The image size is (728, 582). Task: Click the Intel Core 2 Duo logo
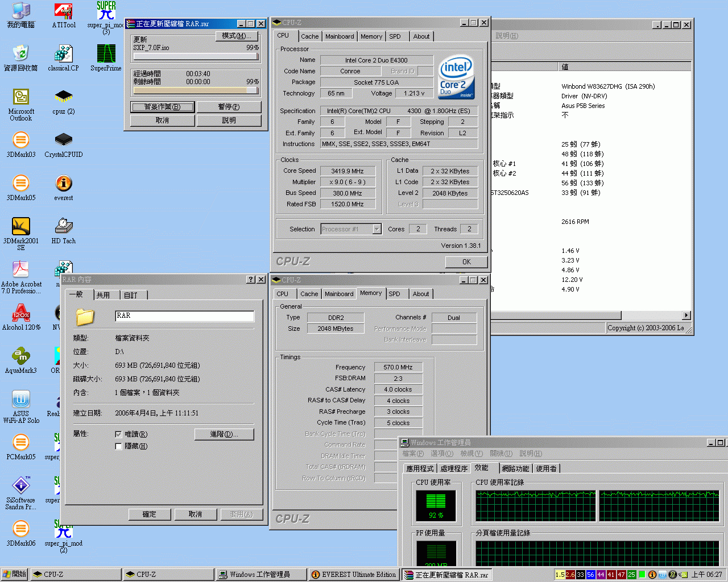[x=456, y=77]
